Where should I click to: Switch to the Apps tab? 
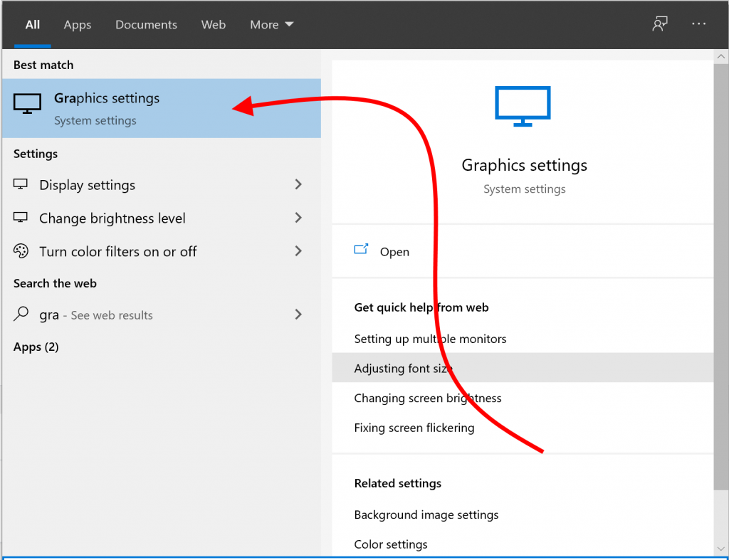tap(77, 25)
